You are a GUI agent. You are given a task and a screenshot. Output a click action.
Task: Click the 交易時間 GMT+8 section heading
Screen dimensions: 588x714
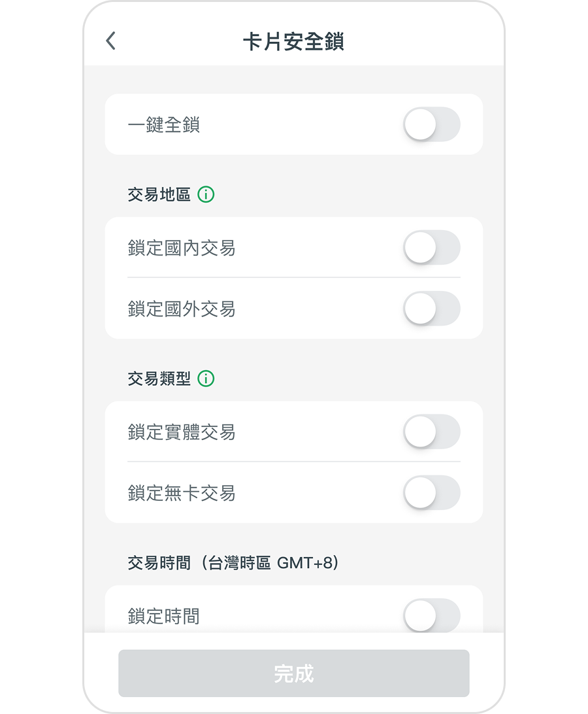[233, 563]
